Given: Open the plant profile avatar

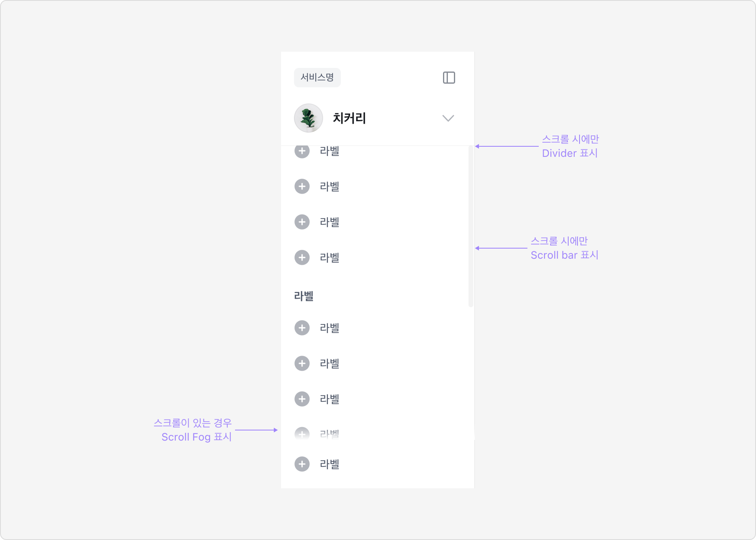Looking at the screenshot, I should pyautogui.click(x=309, y=118).
